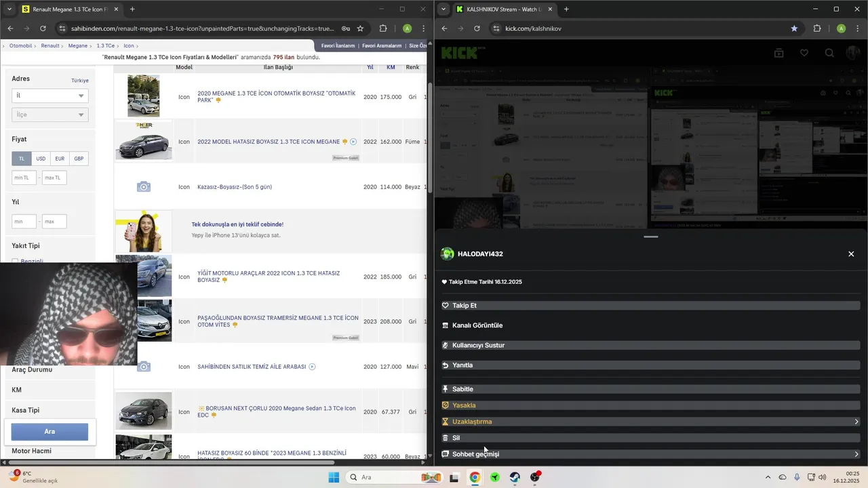Select TL currency option
Image resolution: width=868 pixels, height=488 pixels.
point(22,159)
